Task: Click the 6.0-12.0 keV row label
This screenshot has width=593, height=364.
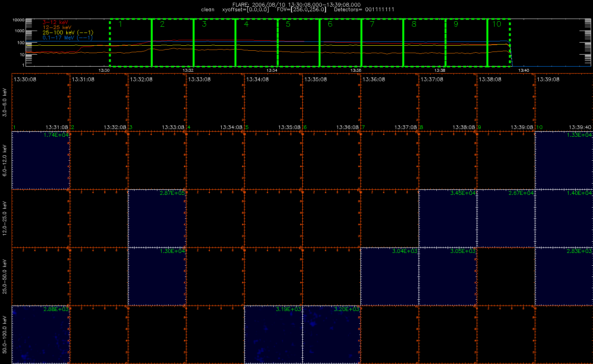Action: tap(5, 161)
